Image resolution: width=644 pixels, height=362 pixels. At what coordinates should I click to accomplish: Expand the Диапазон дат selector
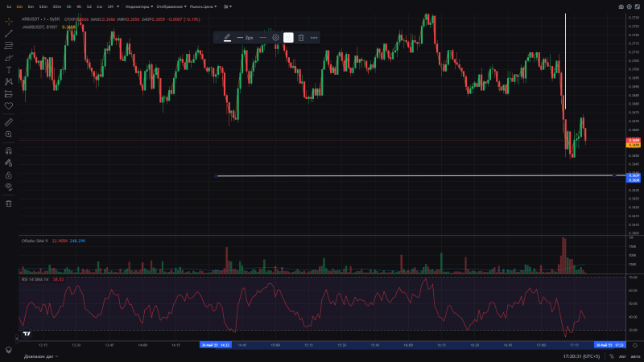41,356
